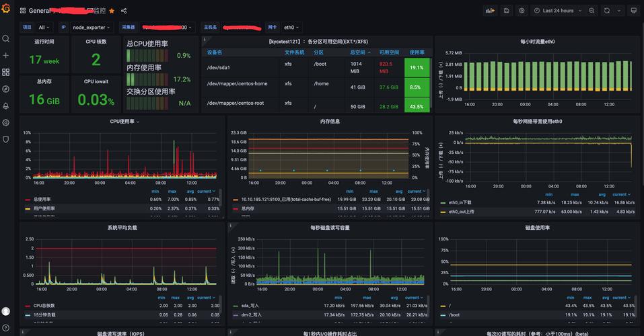Click the Create plus icon in sidebar
Viewport: 644px width, 336px height.
coord(6,55)
